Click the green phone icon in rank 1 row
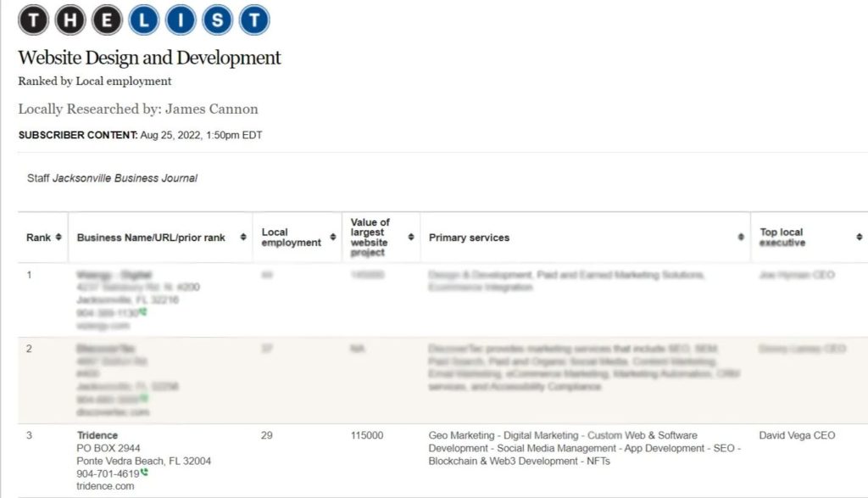The image size is (868, 498). click(143, 312)
